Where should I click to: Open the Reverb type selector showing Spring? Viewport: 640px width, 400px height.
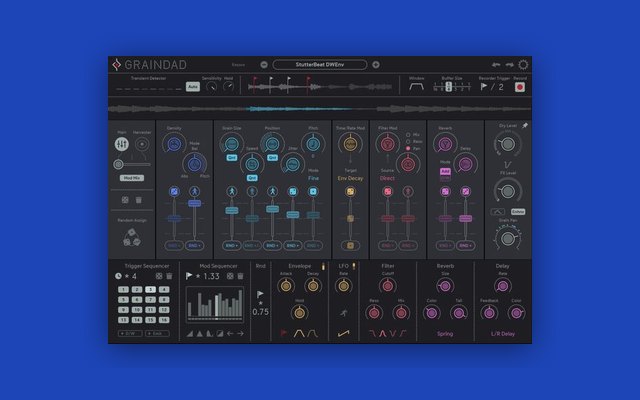(445, 333)
